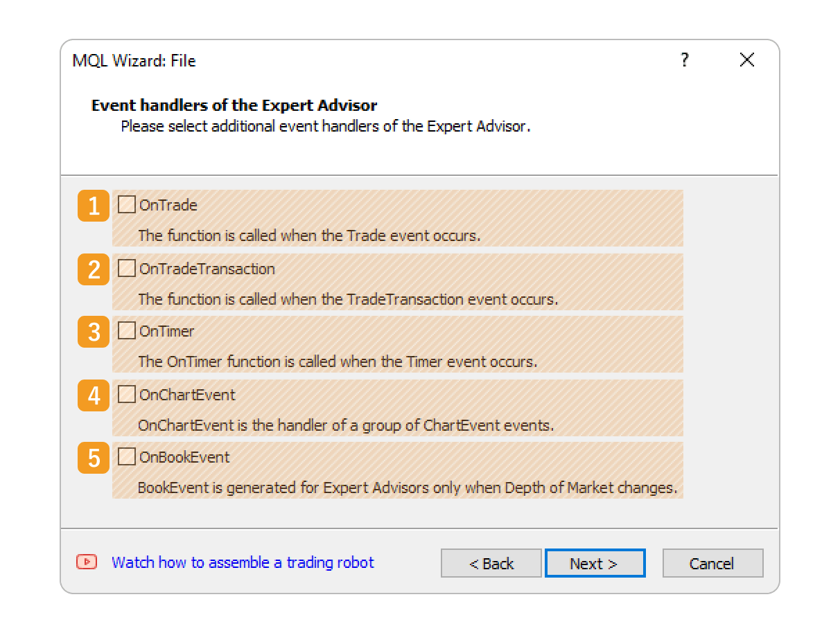840x633 pixels.
Task: Click the orange number 1 badge
Action: point(94,206)
